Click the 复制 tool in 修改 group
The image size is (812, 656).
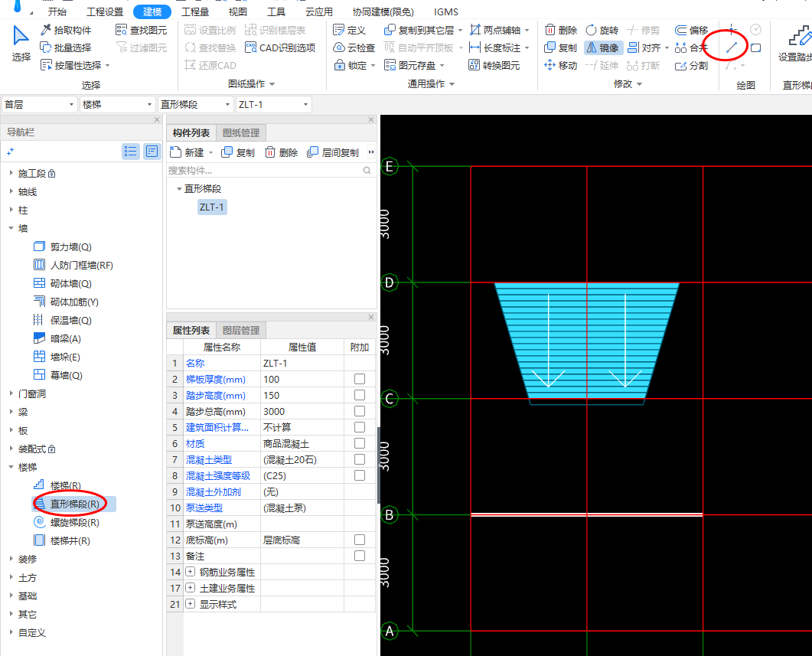(x=561, y=47)
